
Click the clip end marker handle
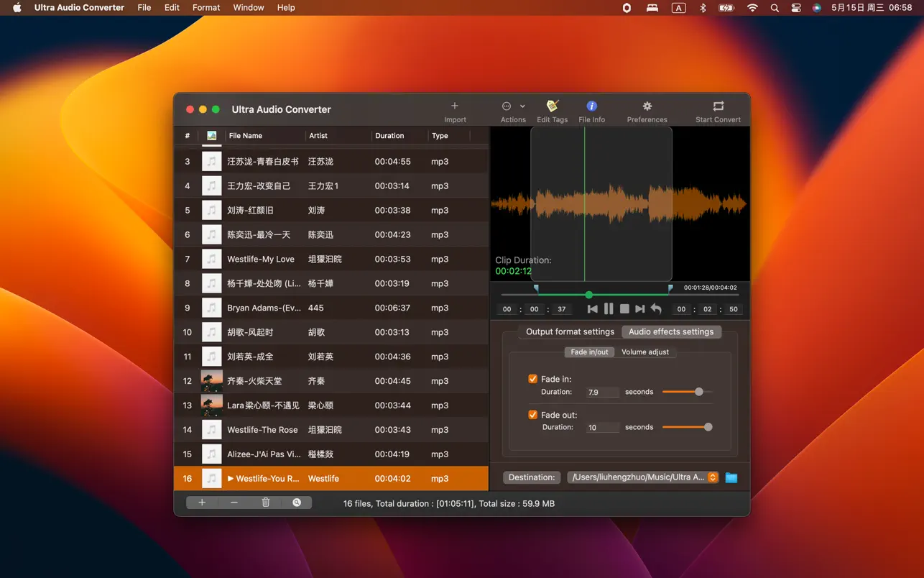click(670, 288)
